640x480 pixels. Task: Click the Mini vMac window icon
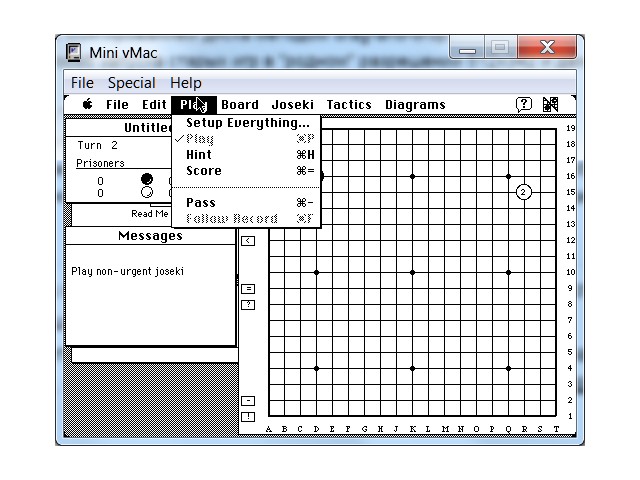[x=73, y=53]
